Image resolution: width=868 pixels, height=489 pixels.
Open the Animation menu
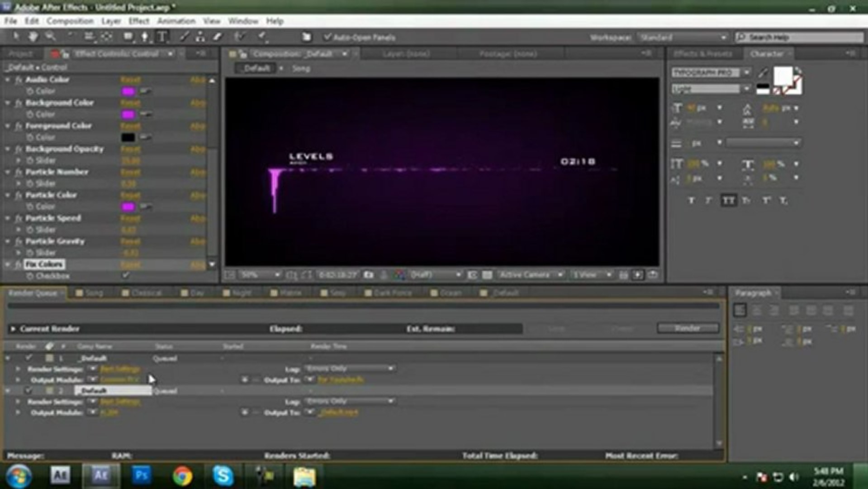coord(176,21)
